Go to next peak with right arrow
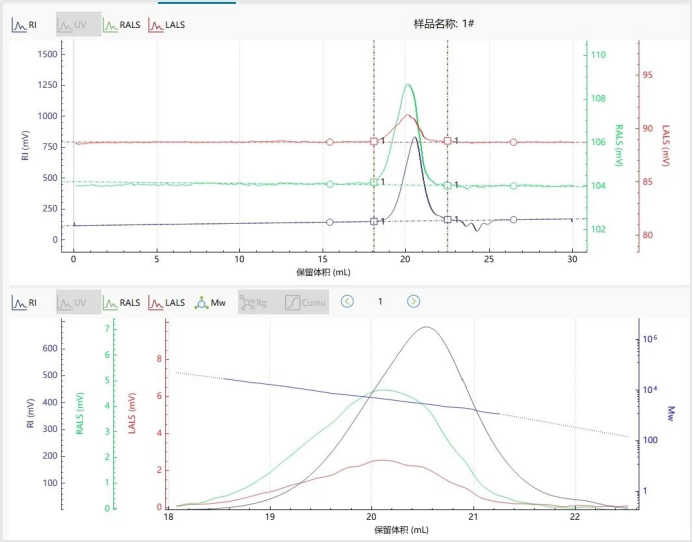 point(413,301)
